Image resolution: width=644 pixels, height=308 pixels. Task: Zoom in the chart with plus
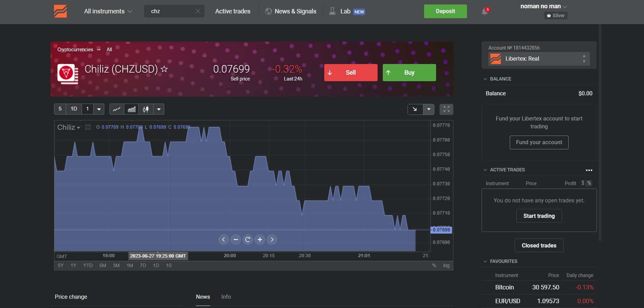[x=260, y=240]
